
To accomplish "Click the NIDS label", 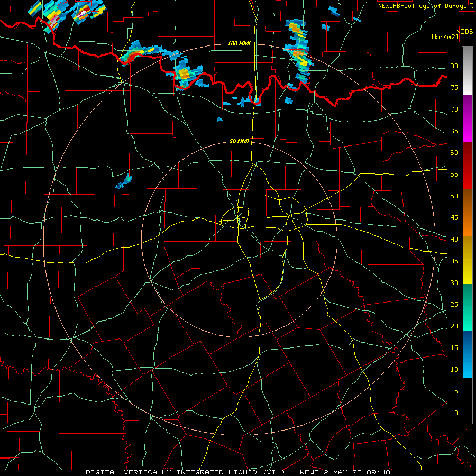I will [x=464, y=32].
